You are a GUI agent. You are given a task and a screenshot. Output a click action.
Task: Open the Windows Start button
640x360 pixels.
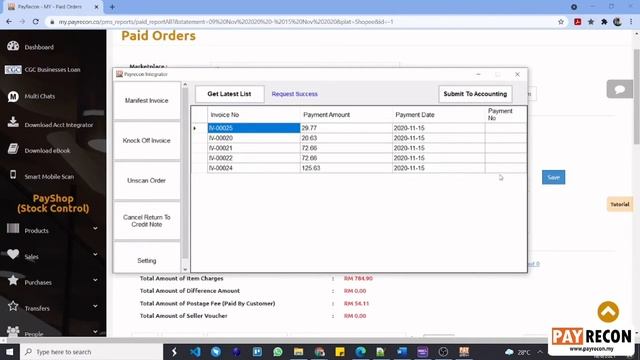[x=9, y=352]
